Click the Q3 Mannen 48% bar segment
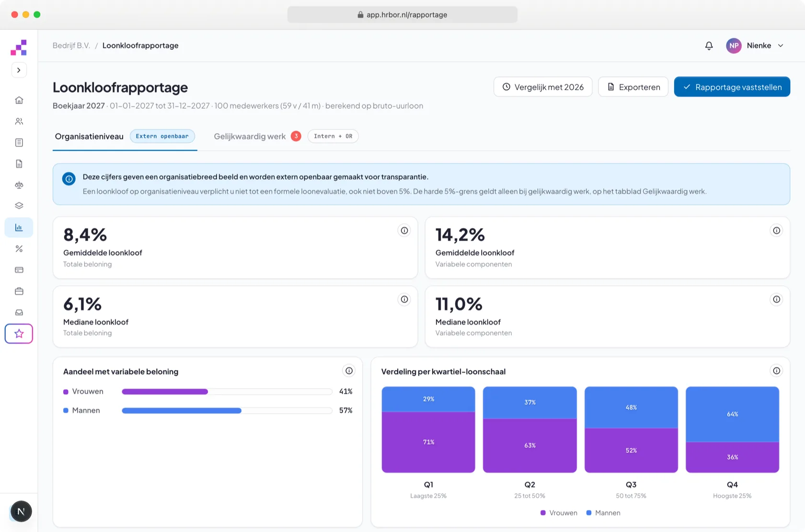This screenshot has width=805, height=532. [631, 407]
